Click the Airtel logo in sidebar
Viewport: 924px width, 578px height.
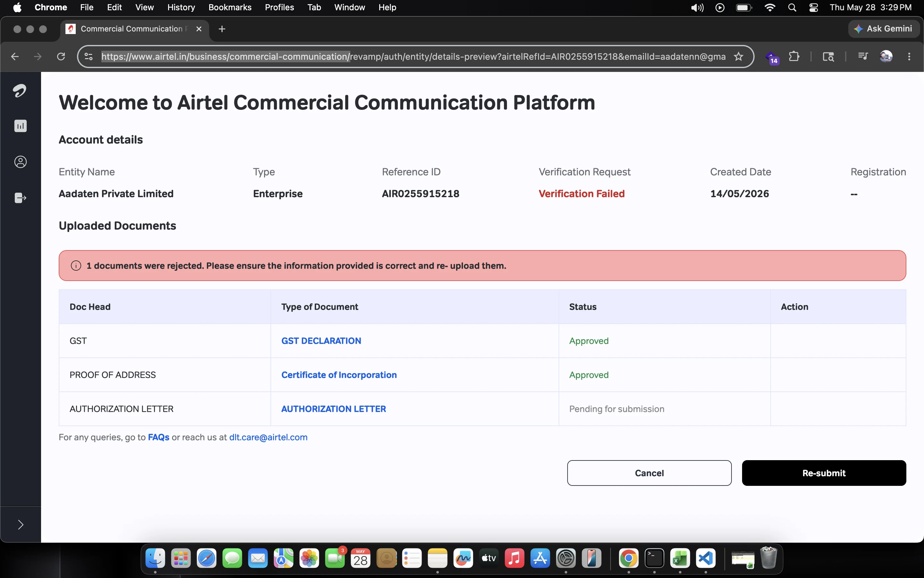(20, 91)
